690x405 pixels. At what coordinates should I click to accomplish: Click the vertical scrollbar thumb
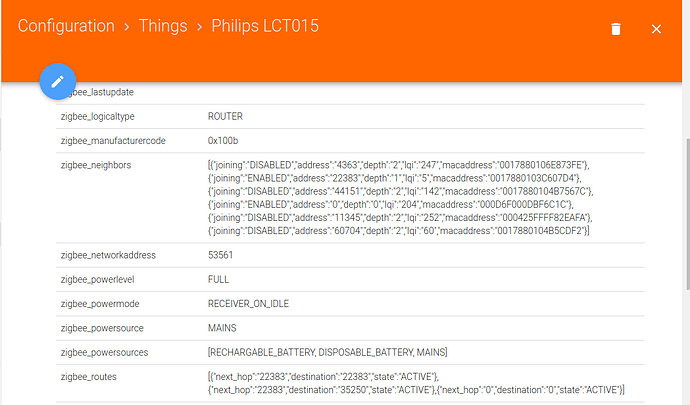687,214
